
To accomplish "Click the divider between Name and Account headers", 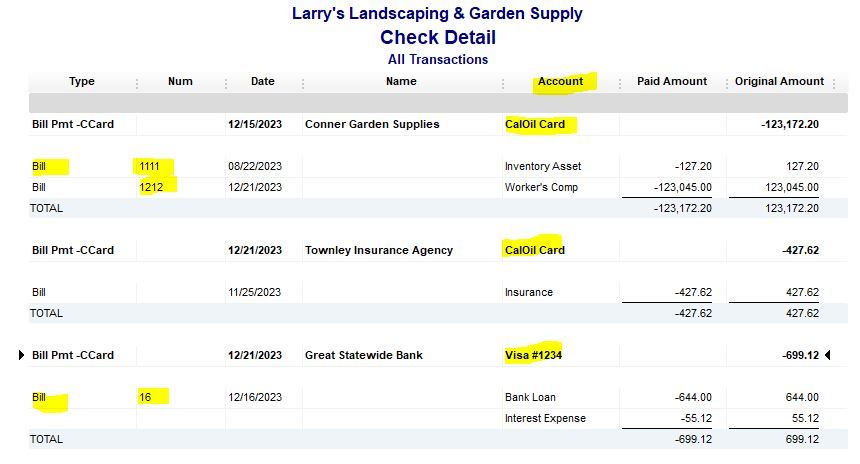I will pos(502,83).
